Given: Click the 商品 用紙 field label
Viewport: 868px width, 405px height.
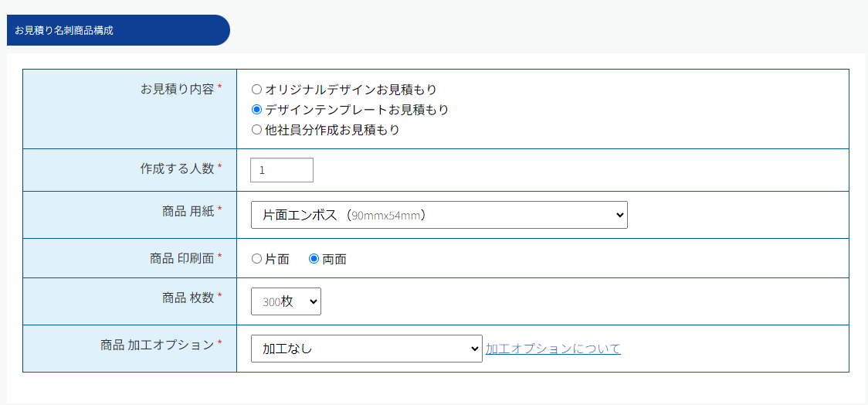Looking at the screenshot, I should pos(188,211).
